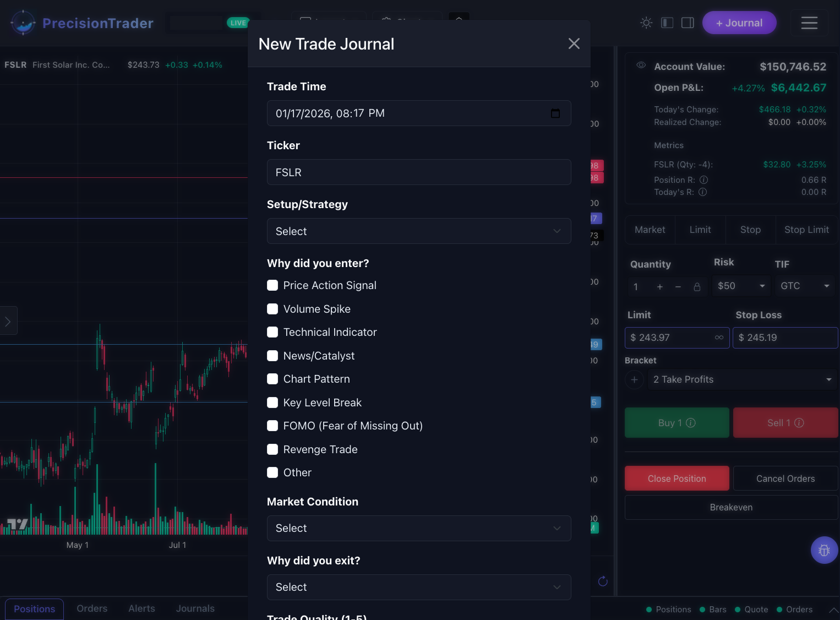Open the bug report floating button
The image size is (840, 620).
[824, 550]
